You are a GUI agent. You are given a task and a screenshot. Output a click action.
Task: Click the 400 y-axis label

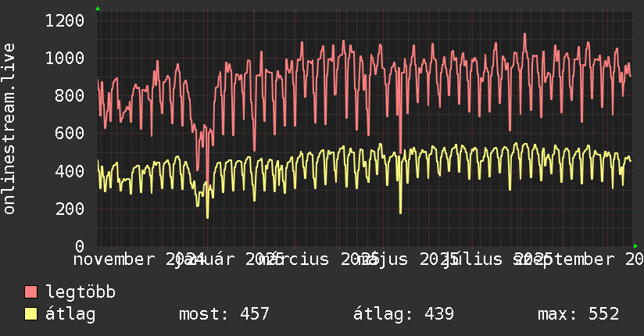click(x=70, y=171)
